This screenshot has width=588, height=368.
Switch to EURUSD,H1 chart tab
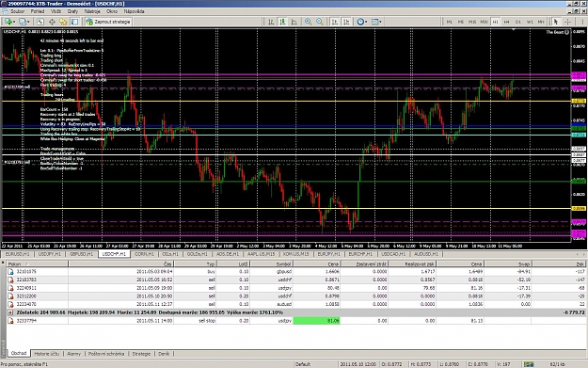(x=18, y=254)
